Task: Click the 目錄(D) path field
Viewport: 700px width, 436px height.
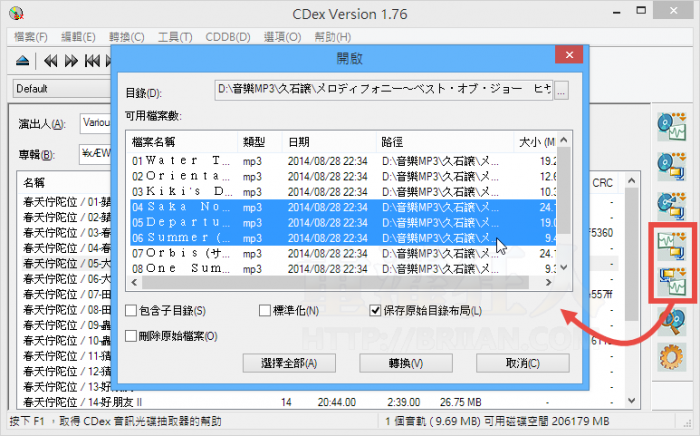Action: click(383, 90)
